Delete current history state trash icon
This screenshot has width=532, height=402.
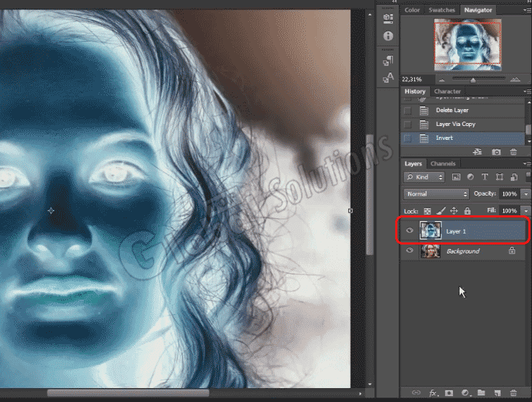513,152
